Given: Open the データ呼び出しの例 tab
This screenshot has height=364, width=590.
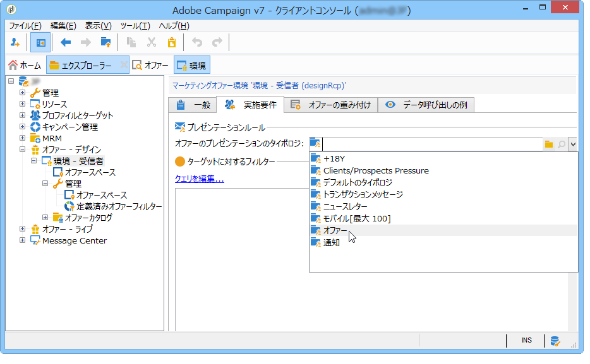Looking at the screenshot, I should pos(426,105).
